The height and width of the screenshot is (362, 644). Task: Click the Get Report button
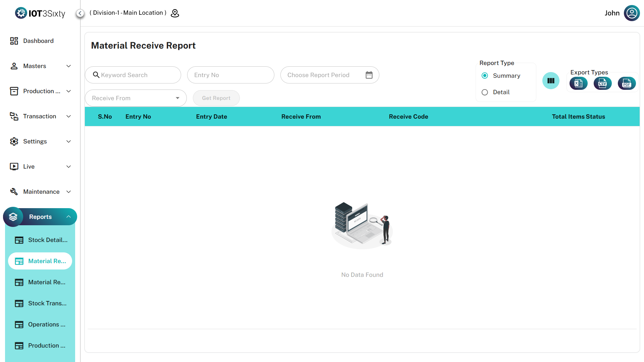(216, 98)
